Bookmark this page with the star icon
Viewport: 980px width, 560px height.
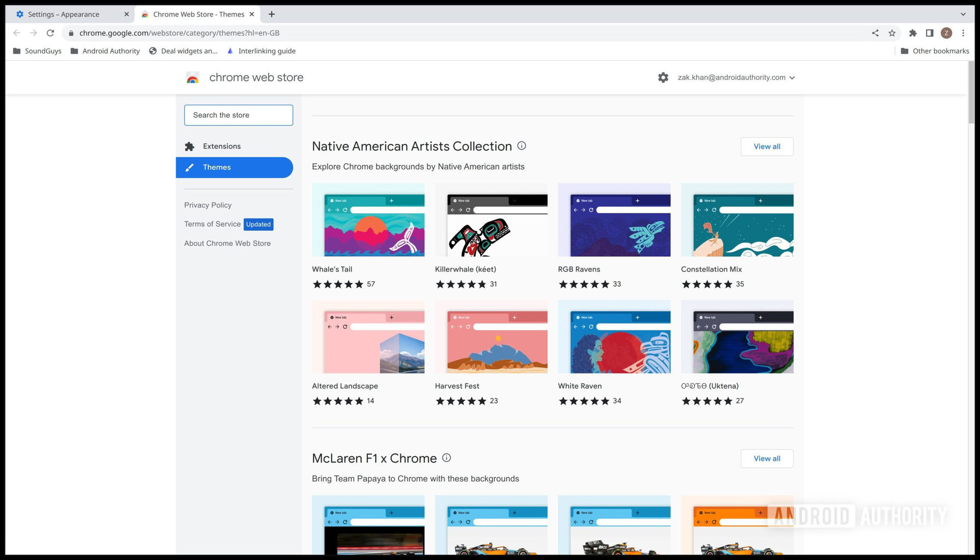pyautogui.click(x=892, y=33)
